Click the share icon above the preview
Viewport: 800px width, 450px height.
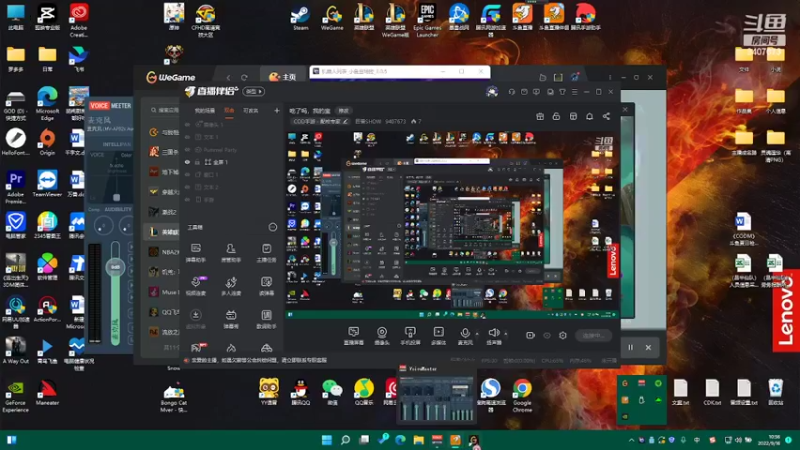[x=606, y=116]
